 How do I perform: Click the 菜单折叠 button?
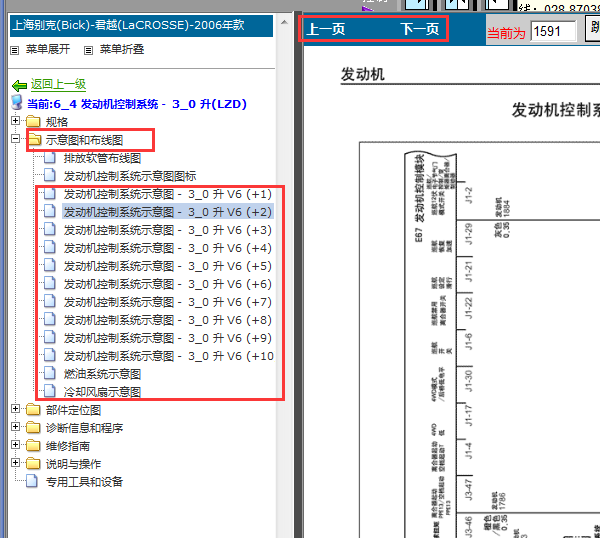(122, 49)
